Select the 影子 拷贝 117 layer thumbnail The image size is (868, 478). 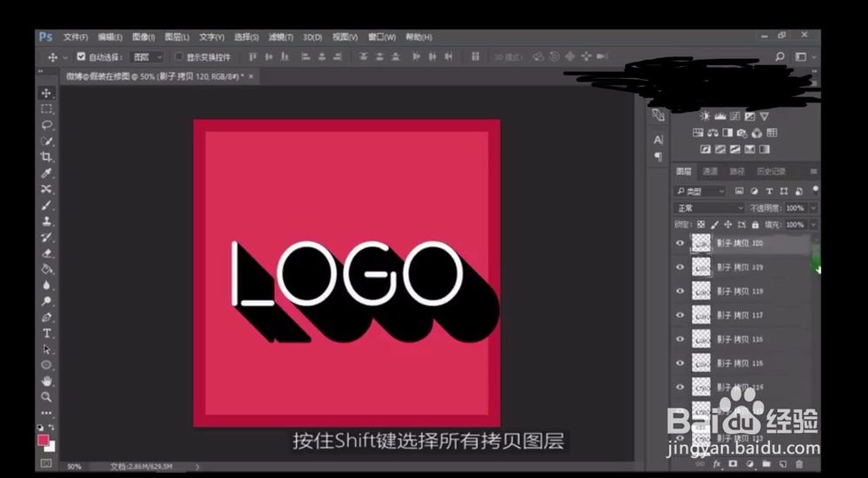click(700, 315)
